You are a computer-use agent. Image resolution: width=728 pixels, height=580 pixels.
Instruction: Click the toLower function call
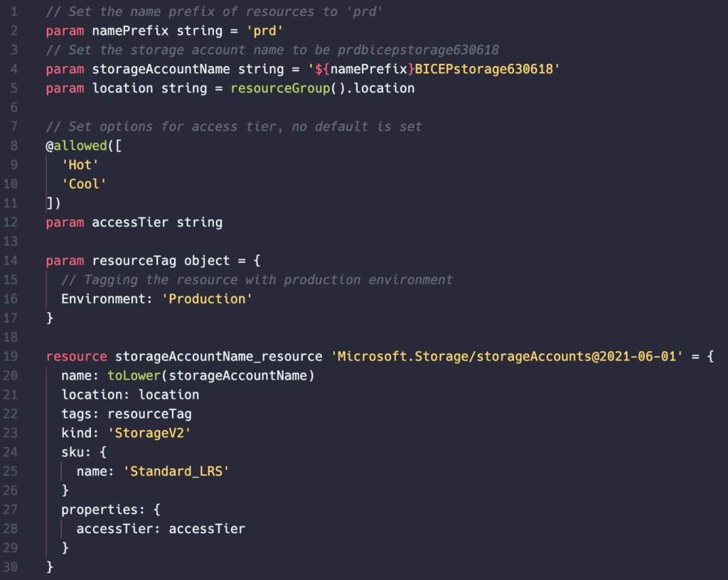(134, 375)
